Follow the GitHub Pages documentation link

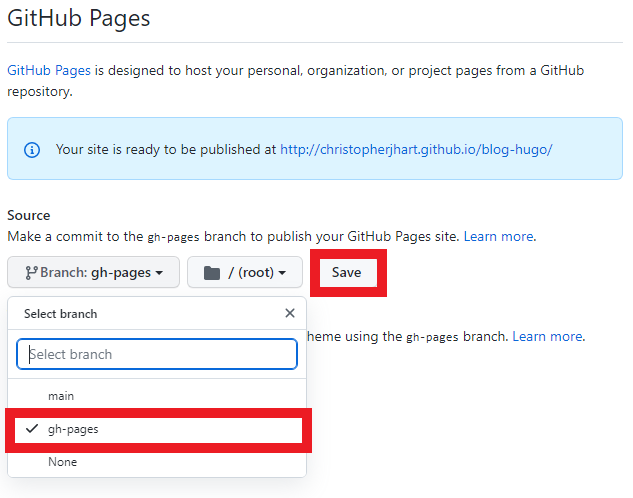point(49,71)
